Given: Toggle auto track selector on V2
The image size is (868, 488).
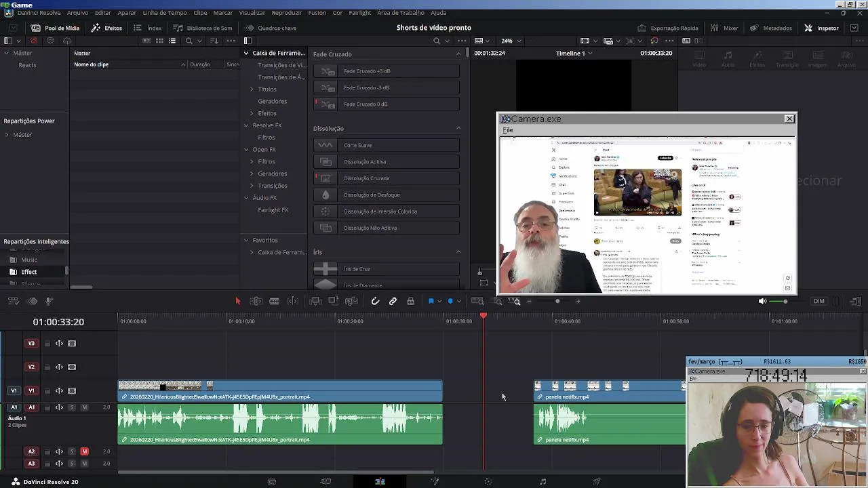Looking at the screenshot, I should click(59, 367).
